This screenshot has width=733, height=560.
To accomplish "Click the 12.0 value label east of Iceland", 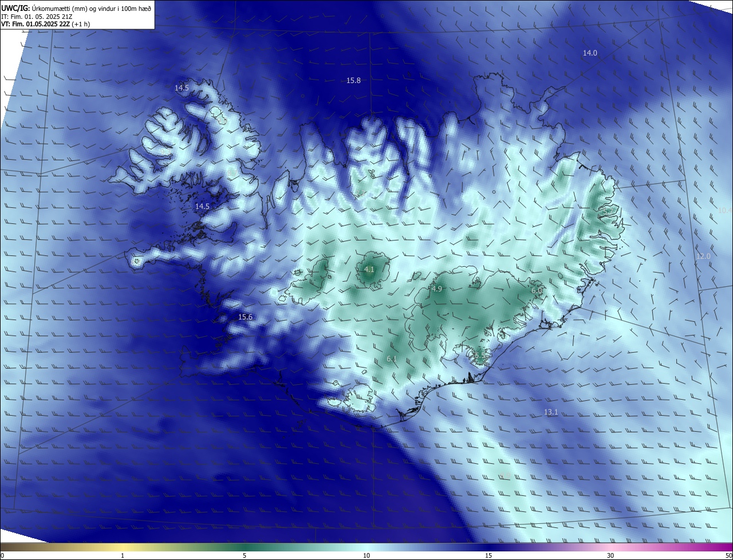I will 703,256.
